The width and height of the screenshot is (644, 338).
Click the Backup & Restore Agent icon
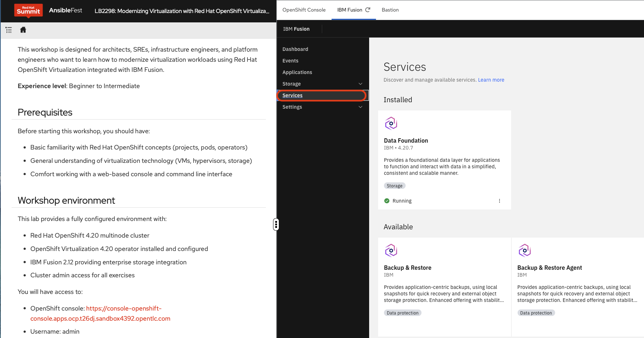click(524, 251)
